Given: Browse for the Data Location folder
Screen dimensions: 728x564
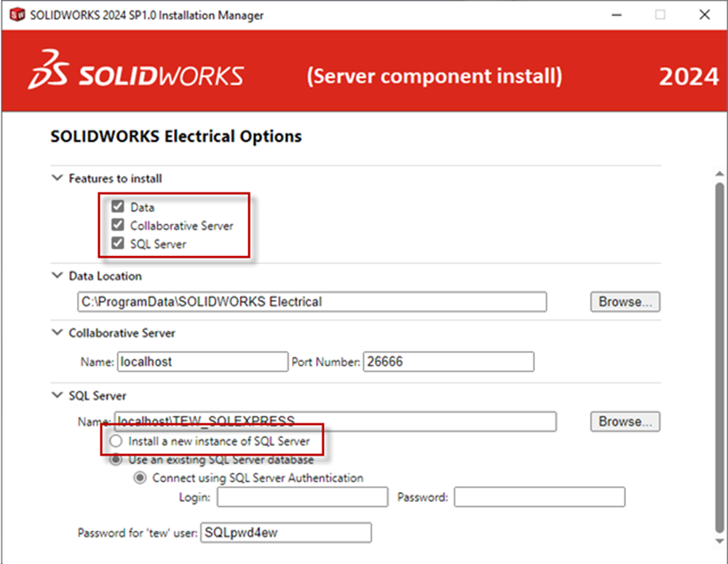Looking at the screenshot, I should tap(625, 301).
